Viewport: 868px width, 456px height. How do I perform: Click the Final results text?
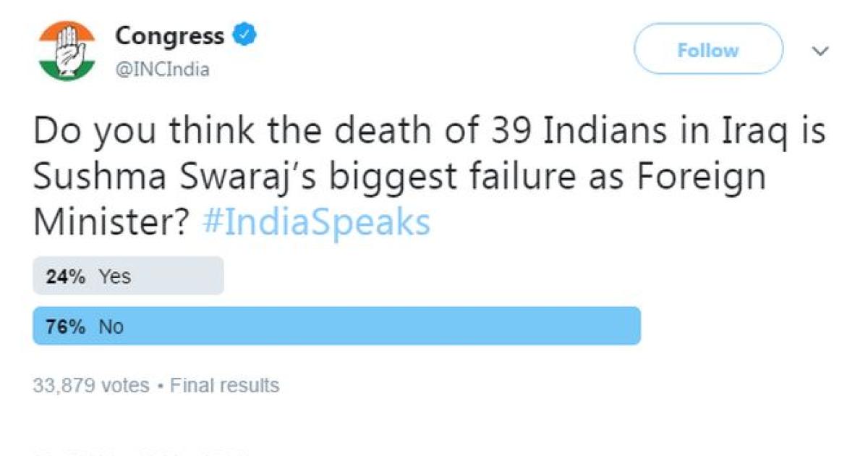tap(224, 385)
